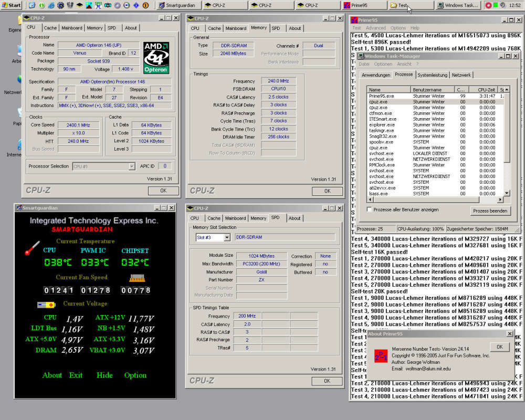Open the Advanced menu in Prime95
Image resolution: width=525 pixels, height=420 pixels.
(375, 28)
